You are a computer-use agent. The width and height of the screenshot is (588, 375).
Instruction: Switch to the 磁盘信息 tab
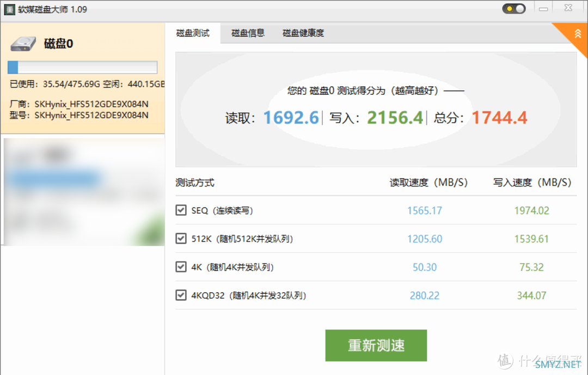click(x=248, y=33)
